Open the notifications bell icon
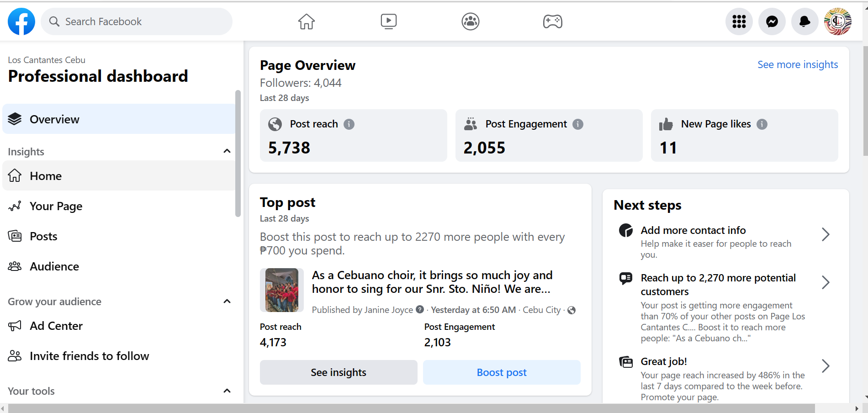Screen dimensions: 868x413 tap(805, 21)
